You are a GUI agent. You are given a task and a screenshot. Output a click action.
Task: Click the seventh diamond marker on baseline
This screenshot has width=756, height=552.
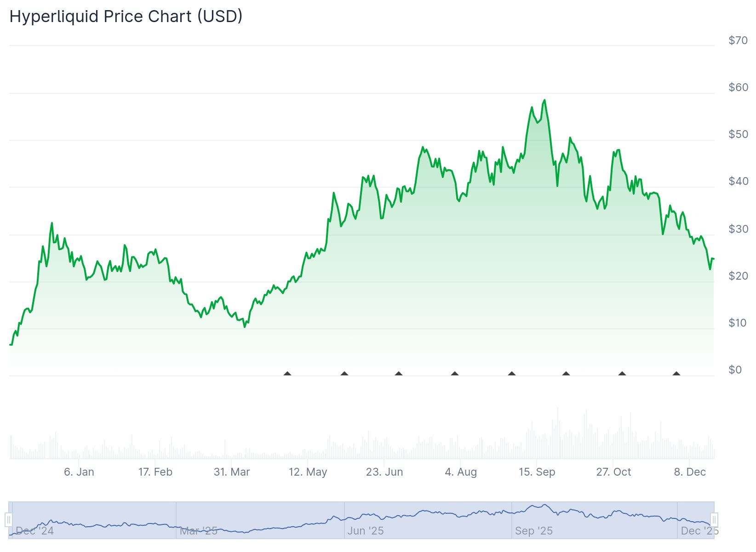point(622,374)
